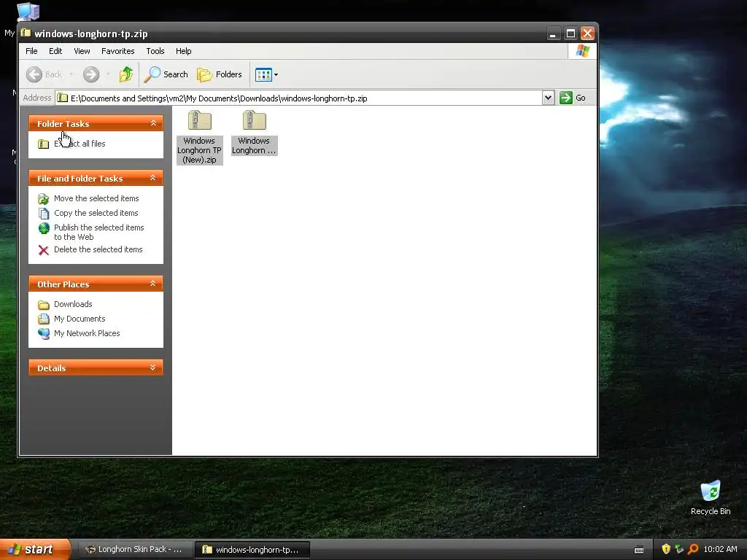The height and width of the screenshot is (560, 747).
Task: Click Move the selected items
Action: pos(96,198)
